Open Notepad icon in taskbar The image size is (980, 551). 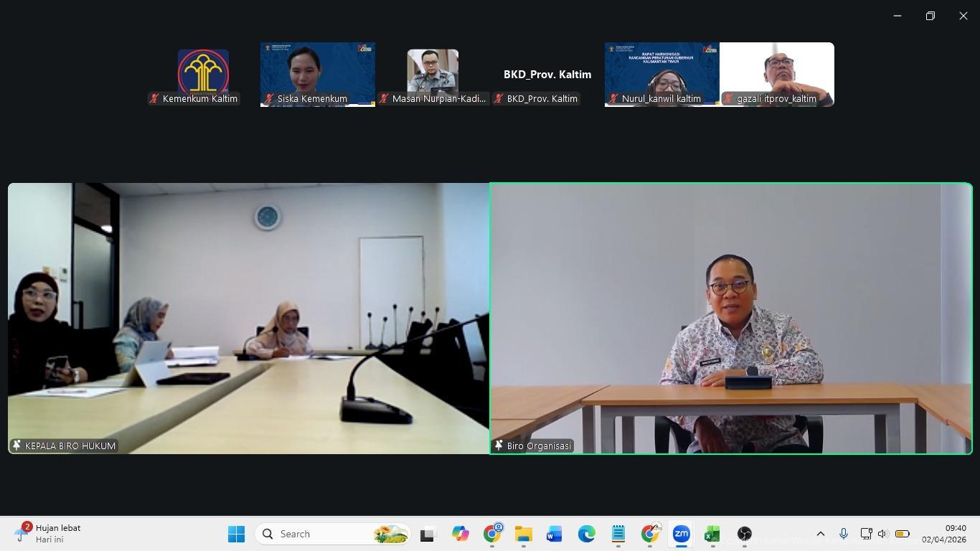[x=618, y=534]
